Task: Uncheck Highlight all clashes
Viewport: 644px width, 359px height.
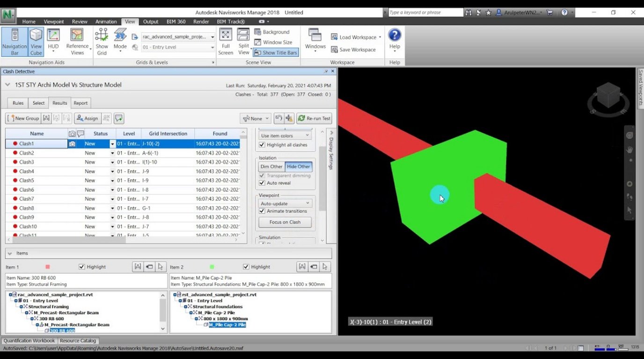Action: (262, 145)
